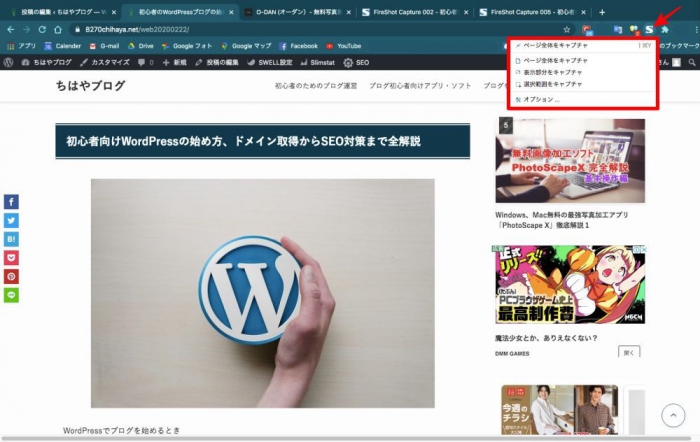Click the scroll-to-top circle button
The image size is (700, 442).
[673, 415]
